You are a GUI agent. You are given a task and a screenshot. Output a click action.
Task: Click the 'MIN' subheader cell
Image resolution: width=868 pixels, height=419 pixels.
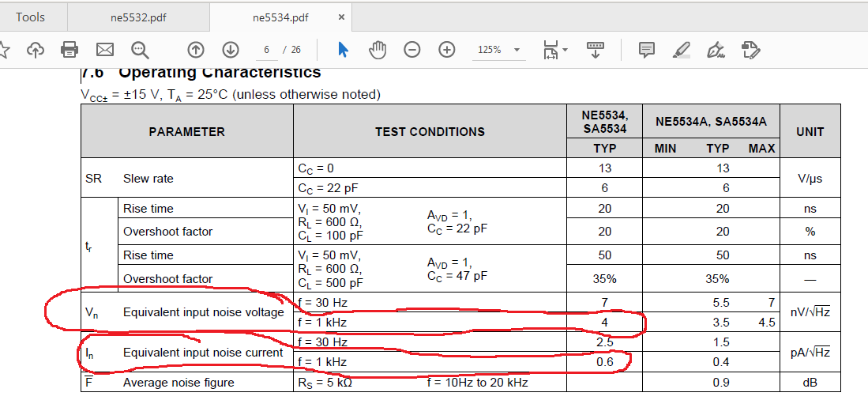665,149
